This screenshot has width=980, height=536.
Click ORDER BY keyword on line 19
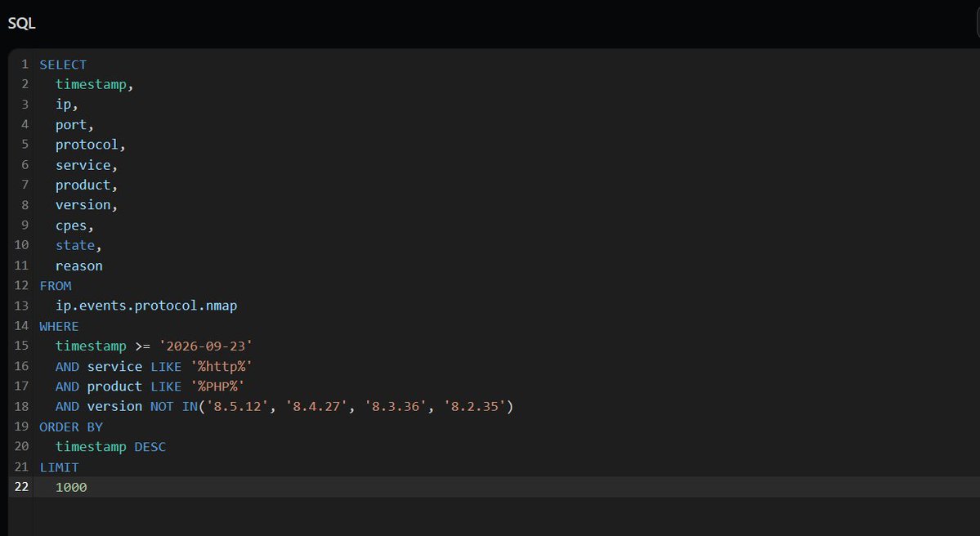[x=71, y=427]
